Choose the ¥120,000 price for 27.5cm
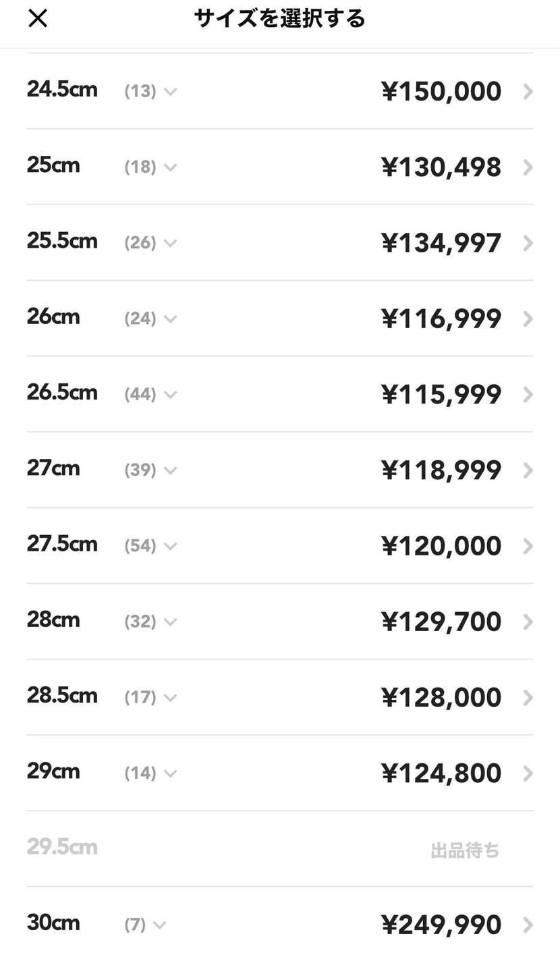The height and width of the screenshot is (957, 560). tap(441, 546)
